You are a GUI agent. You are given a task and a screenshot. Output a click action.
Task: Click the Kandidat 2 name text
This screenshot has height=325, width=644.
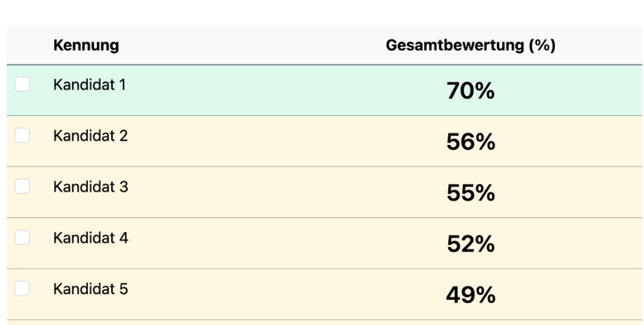(x=91, y=135)
